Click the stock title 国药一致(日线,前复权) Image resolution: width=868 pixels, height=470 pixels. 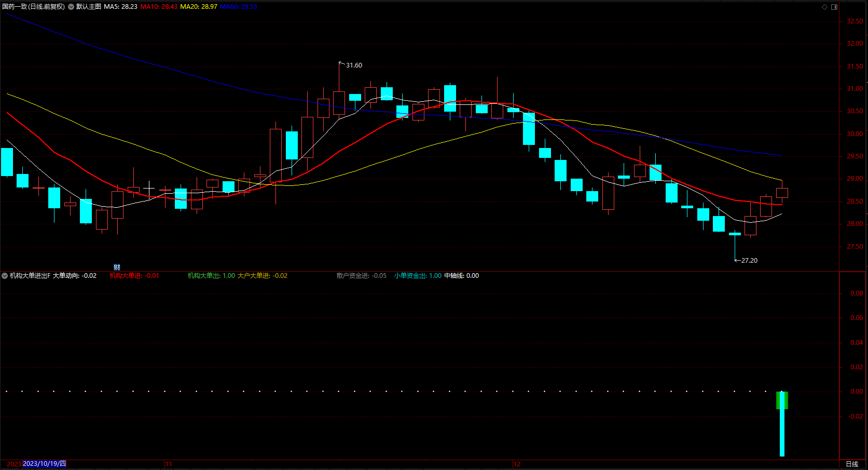point(34,7)
